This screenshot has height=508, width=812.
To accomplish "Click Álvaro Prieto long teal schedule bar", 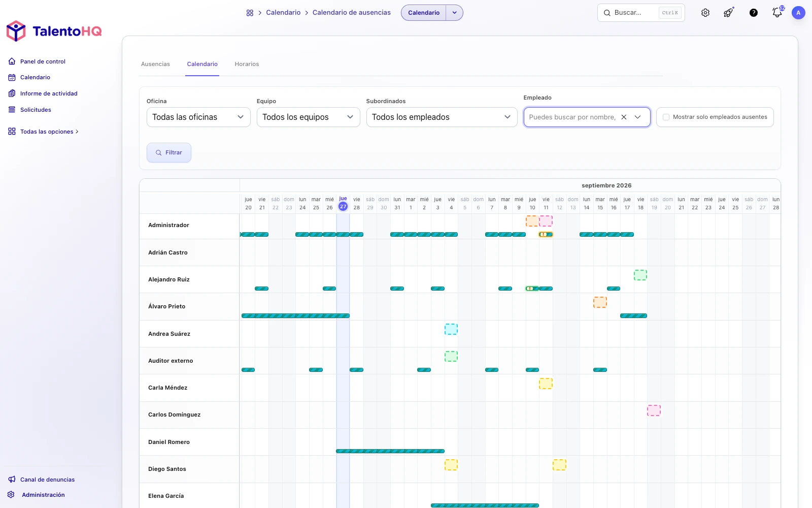I will [x=295, y=316].
